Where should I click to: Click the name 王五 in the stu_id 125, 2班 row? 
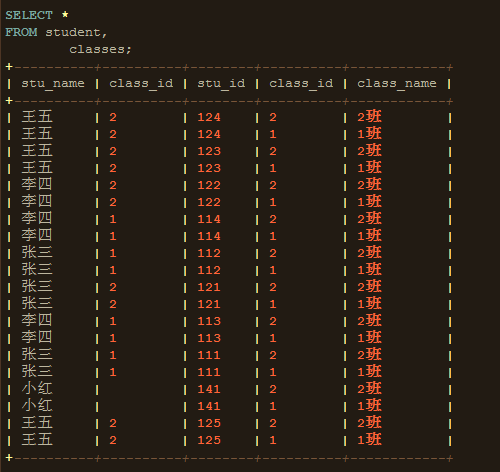37,423
